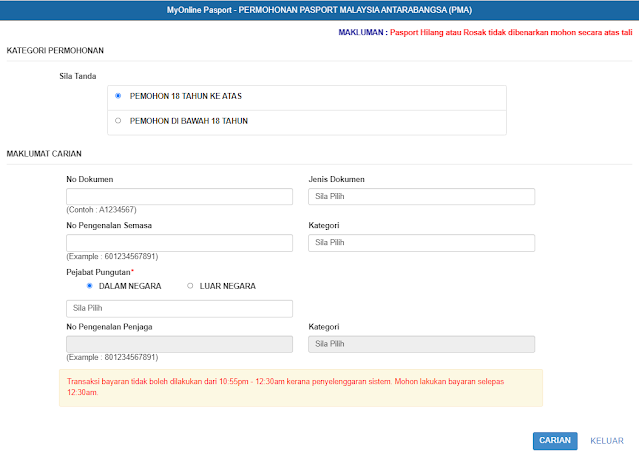The width and height of the screenshot is (639, 454).
Task: Click the Sila Tanda label
Action: point(77,76)
